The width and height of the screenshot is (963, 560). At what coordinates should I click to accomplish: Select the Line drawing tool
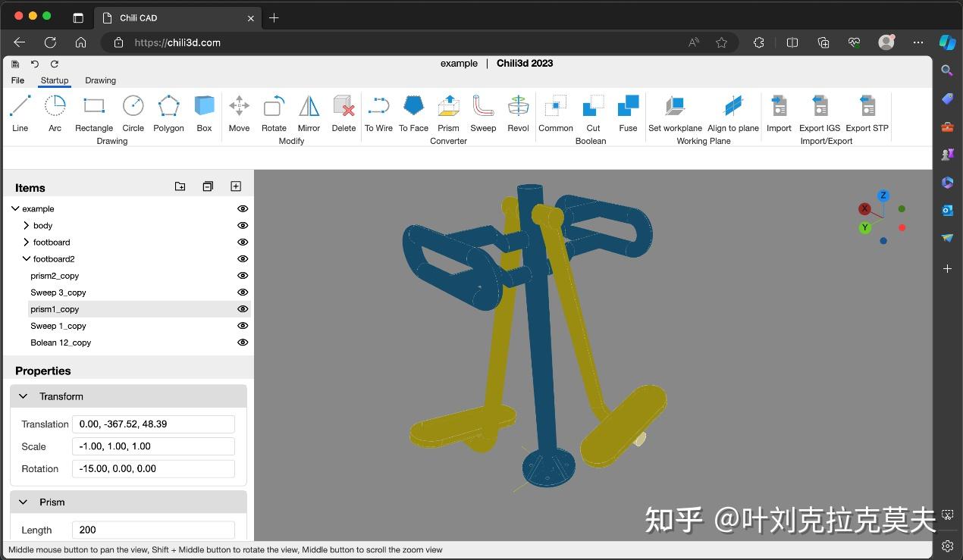tap(20, 112)
